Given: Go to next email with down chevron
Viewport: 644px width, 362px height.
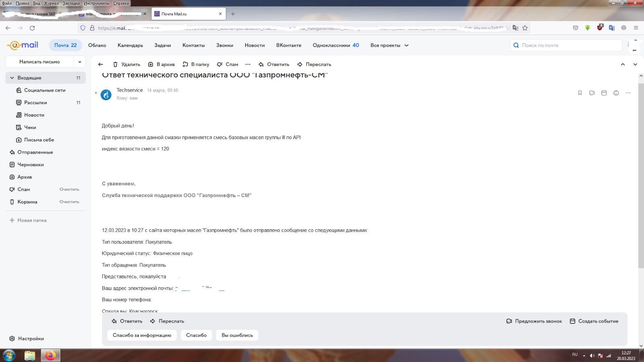Looking at the screenshot, I should (x=635, y=64).
